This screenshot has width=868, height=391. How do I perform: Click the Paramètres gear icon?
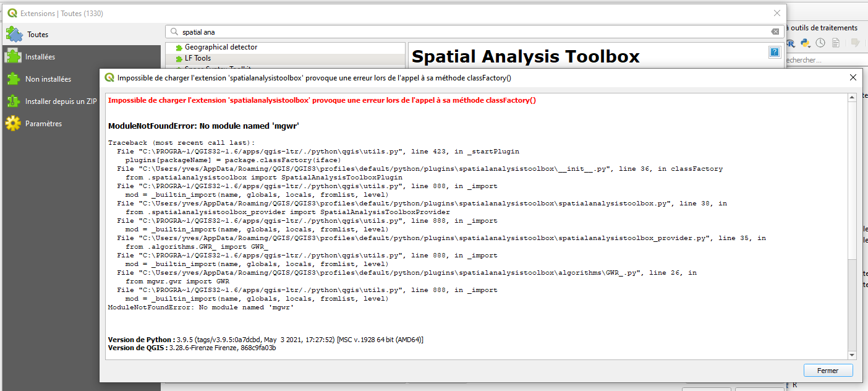pyautogui.click(x=13, y=123)
